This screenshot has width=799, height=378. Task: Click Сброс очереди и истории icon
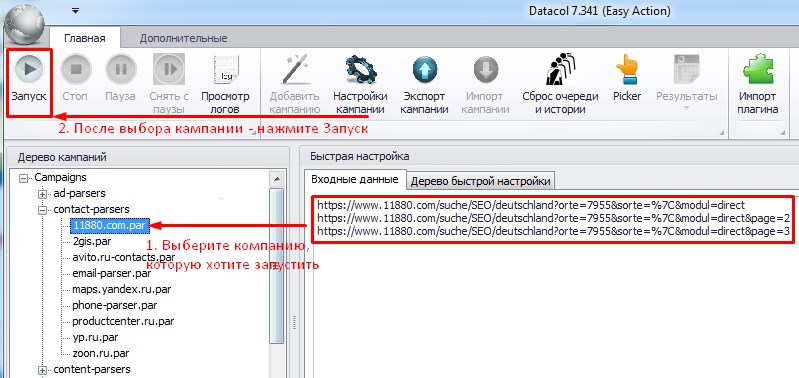560,69
